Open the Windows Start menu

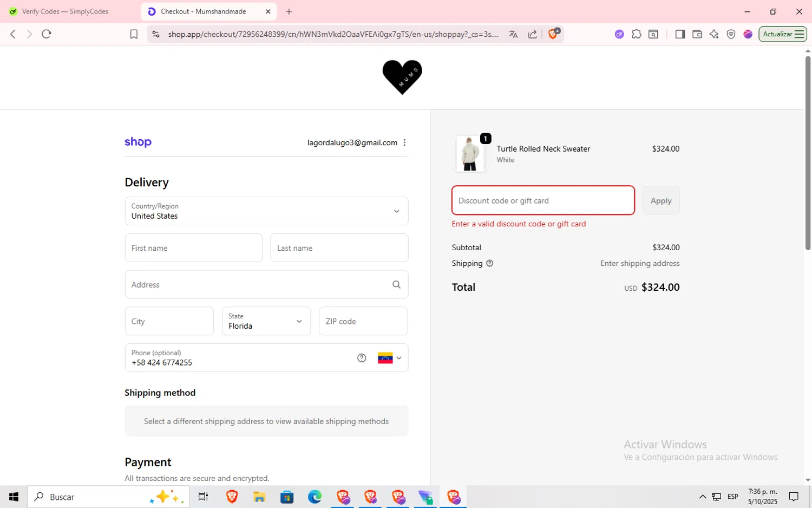click(14, 497)
